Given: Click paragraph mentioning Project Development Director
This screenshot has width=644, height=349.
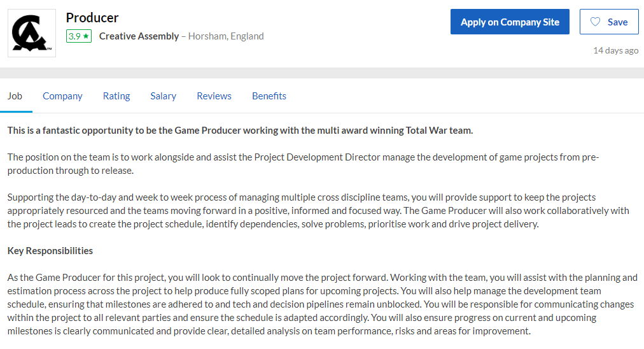Looking at the screenshot, I should 303,164.
